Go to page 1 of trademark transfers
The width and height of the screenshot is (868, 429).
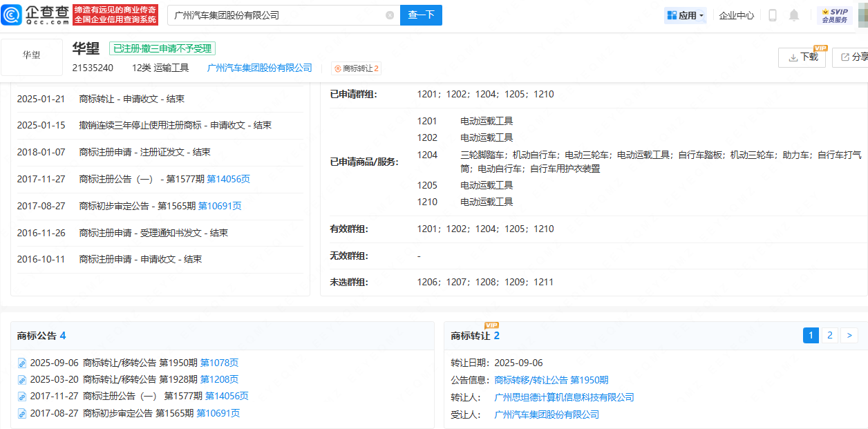coord(811,336)
